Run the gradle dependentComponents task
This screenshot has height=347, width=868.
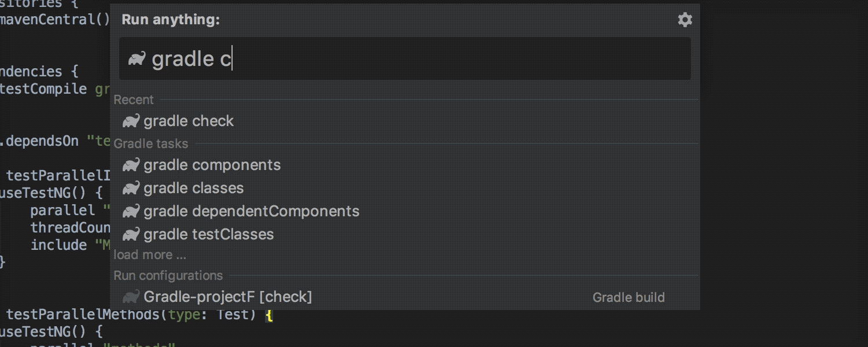405,211
